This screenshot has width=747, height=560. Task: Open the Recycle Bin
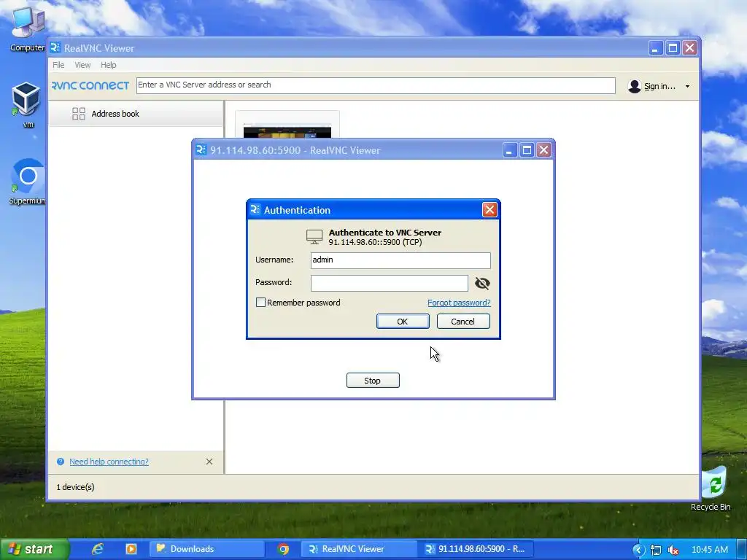712,489
